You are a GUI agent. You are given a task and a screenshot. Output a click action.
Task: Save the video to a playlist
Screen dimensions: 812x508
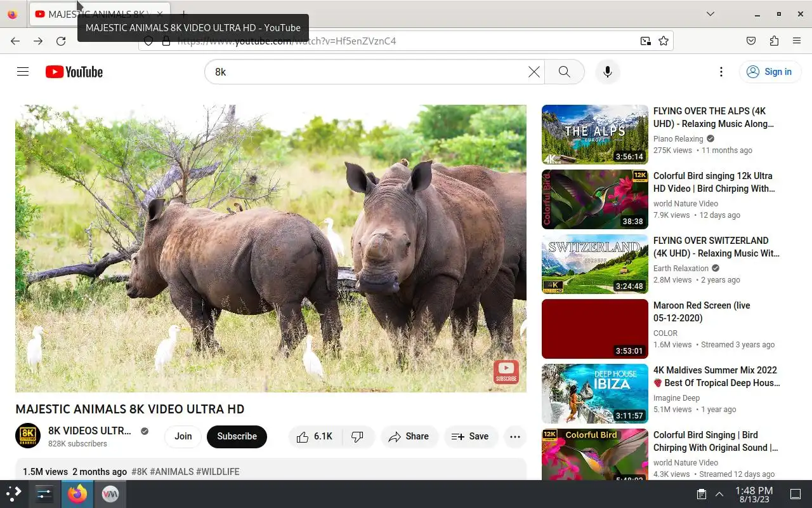point(470,436)
